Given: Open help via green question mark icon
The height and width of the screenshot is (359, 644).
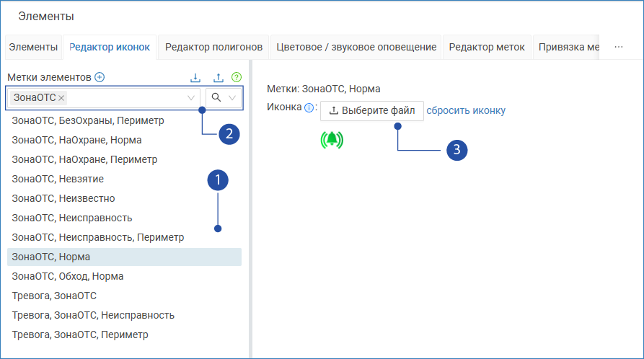Looking at the screenshot, I should click(237, 77).
